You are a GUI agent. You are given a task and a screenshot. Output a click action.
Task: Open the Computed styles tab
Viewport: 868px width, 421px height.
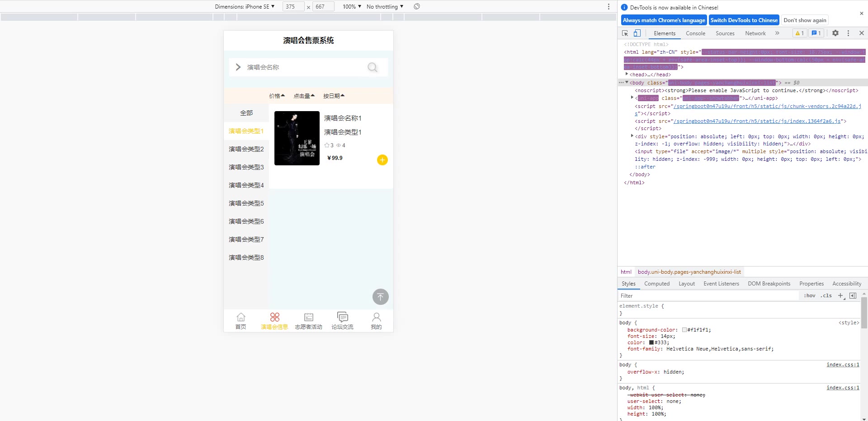tap(657, 284)
